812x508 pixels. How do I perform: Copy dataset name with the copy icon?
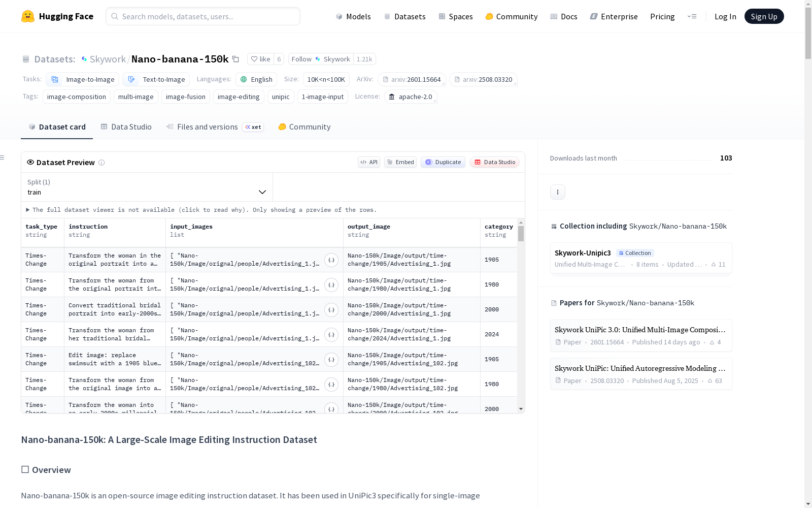point(235,59)
